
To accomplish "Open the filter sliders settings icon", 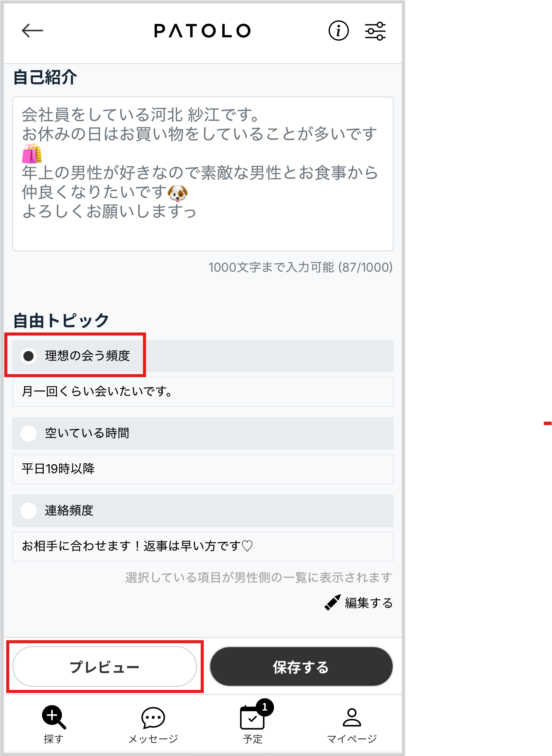I will coord(375,31).
